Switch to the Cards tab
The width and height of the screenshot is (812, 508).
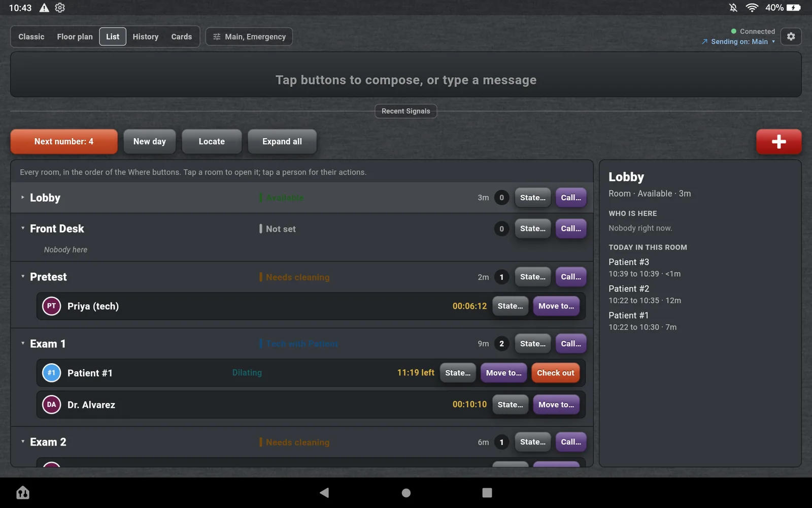182,37
